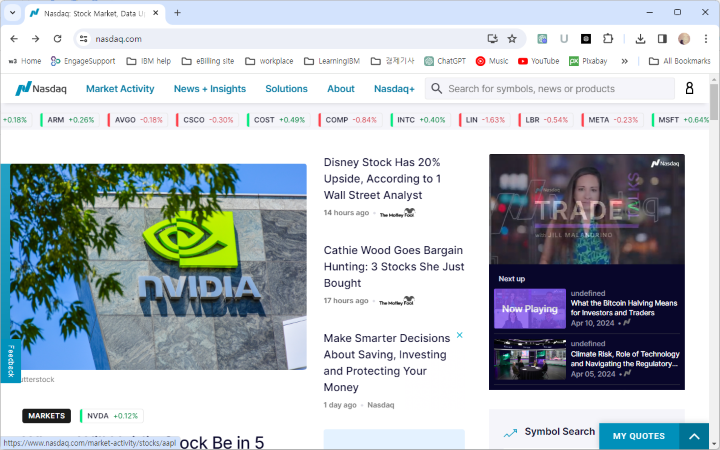This screenshot has height=450, width=720.
Task: Open the Make Smarter Decisions article
Action: coord(387,363)
